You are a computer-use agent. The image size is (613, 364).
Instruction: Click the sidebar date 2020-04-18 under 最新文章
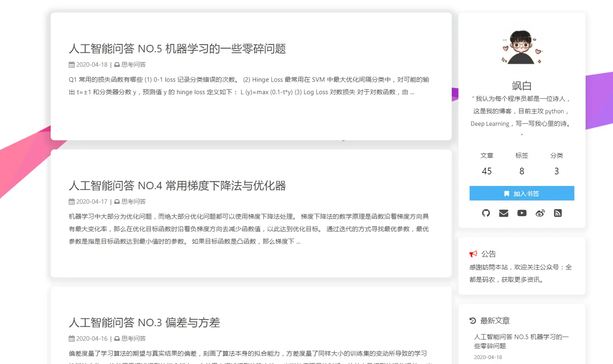click(488, 357)
